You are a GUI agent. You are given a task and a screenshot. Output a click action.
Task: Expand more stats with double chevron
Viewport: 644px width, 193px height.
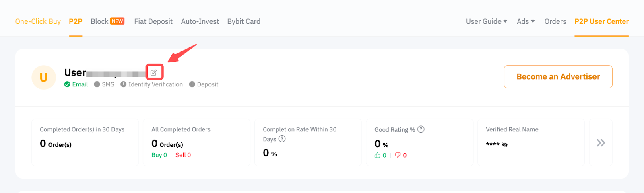pyautogui.click(x=601, y=143)
